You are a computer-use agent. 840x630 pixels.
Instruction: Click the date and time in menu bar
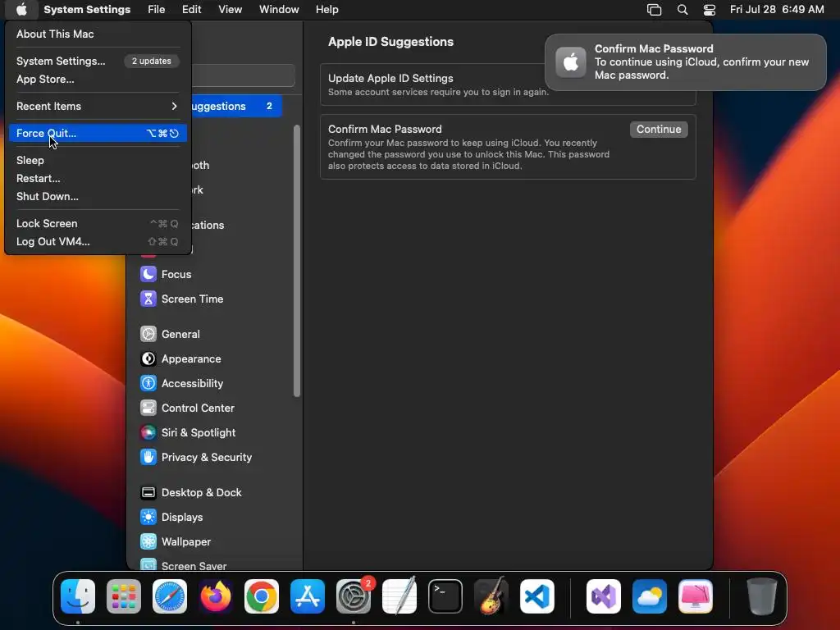click(777, 10)
